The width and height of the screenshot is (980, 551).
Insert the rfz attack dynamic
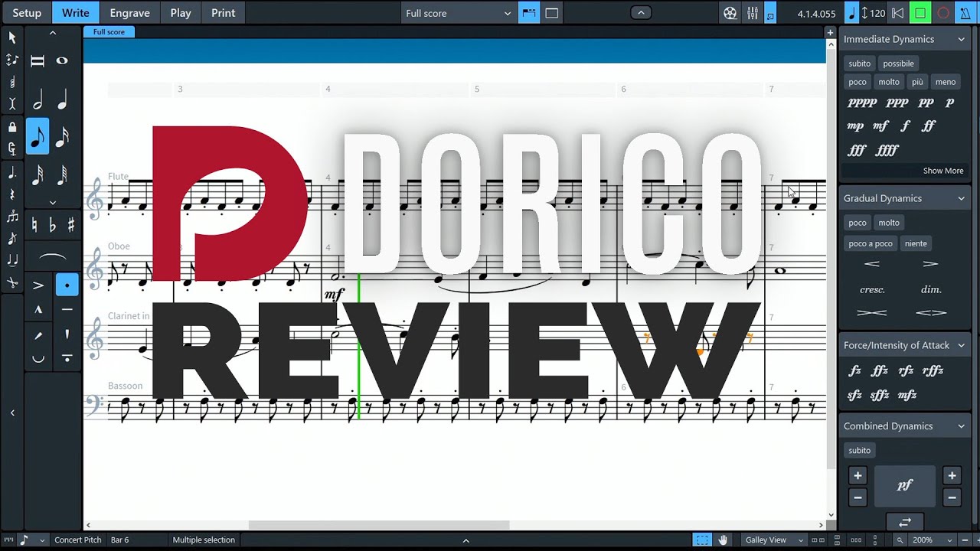click(906, 370)
